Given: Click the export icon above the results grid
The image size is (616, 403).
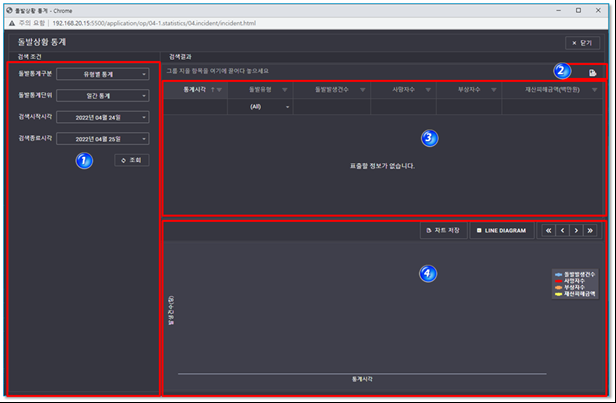Looking at the screenshot, I should pyautogui.click(x=594, y=72).
